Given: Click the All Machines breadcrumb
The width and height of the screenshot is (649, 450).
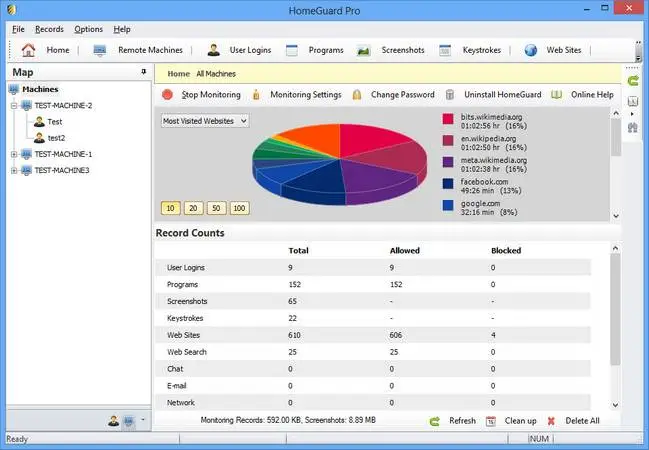Looking at the screenshot, I should pyautogui.click(x=216, y=74).
